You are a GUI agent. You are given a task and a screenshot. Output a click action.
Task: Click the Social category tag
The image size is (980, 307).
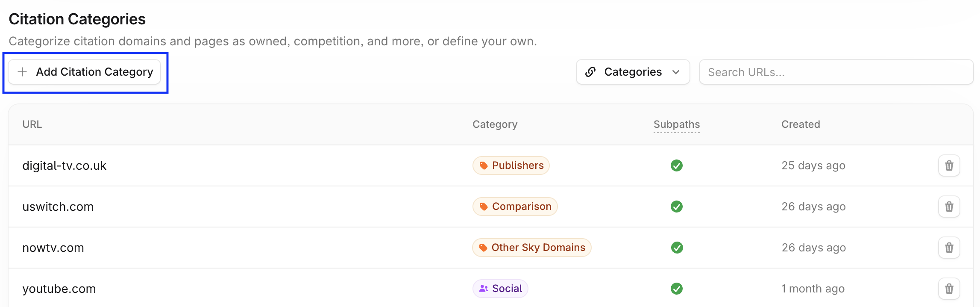click(500, 289)
